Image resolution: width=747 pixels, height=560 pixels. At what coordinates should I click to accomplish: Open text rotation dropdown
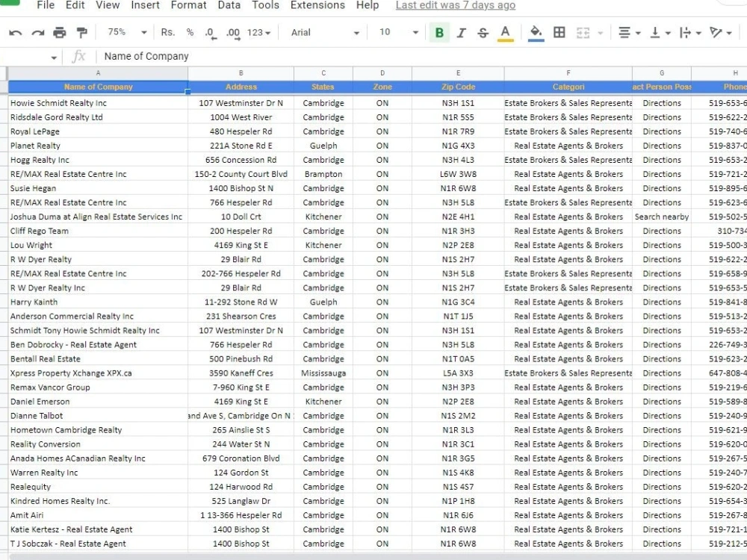pos(720,33)
